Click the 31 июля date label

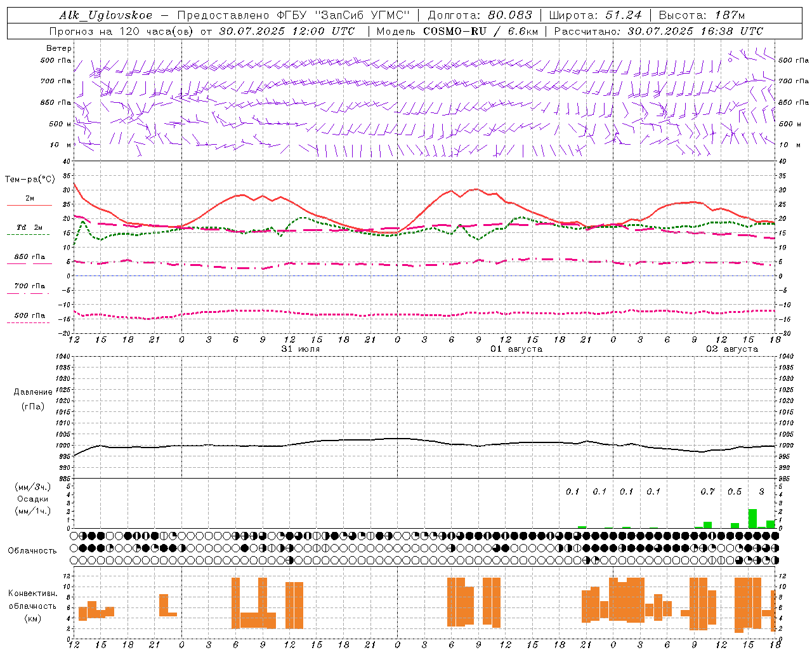click(301, 348)
